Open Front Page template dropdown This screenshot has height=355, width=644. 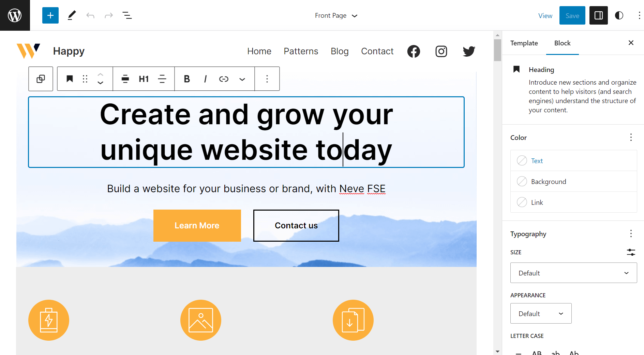[x=336, y=16]
